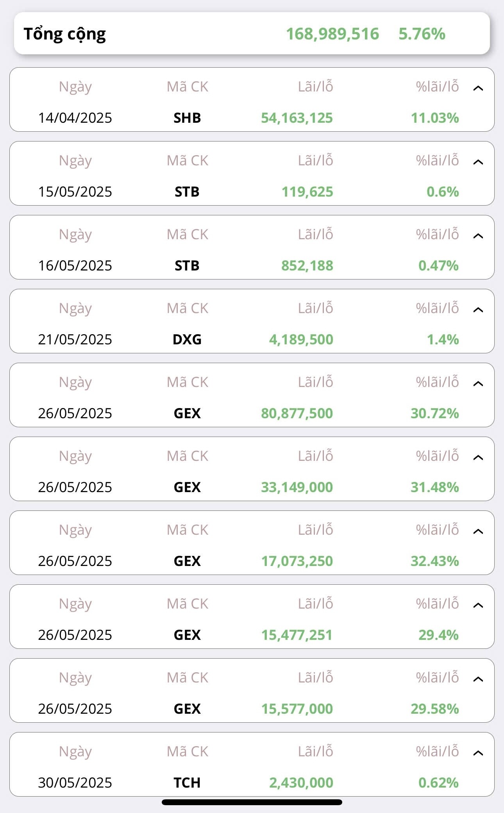
Task: Tap the home indicator bar
Action: (x=252, y=802)
